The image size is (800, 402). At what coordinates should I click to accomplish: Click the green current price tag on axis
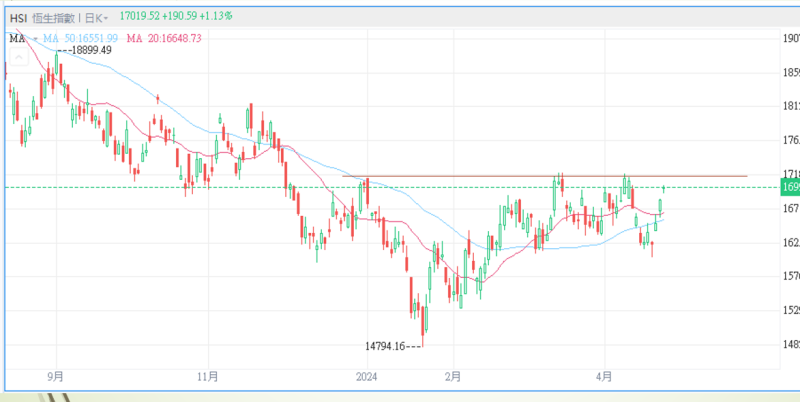tap(789, 188)
